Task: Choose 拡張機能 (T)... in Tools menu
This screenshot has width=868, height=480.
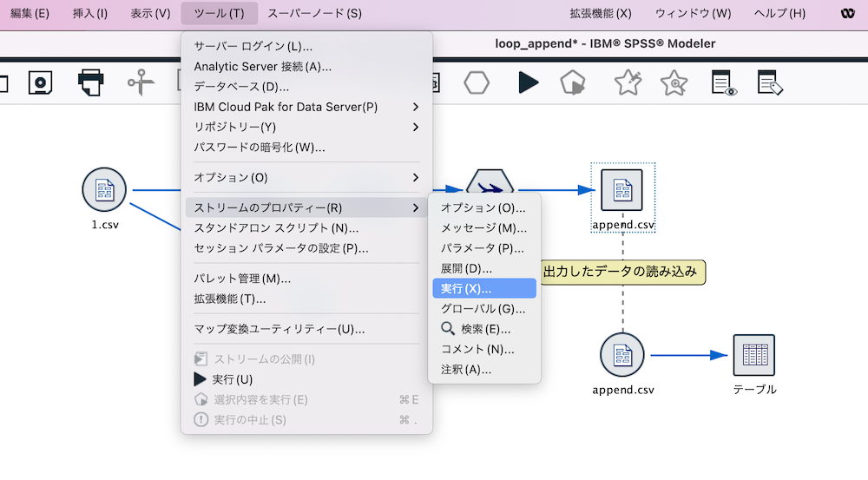Action: point(306,299)
